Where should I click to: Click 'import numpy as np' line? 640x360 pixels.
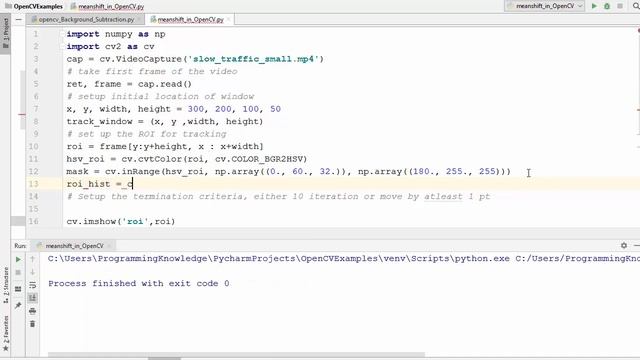pyautogui.click(x=116, y=34)
